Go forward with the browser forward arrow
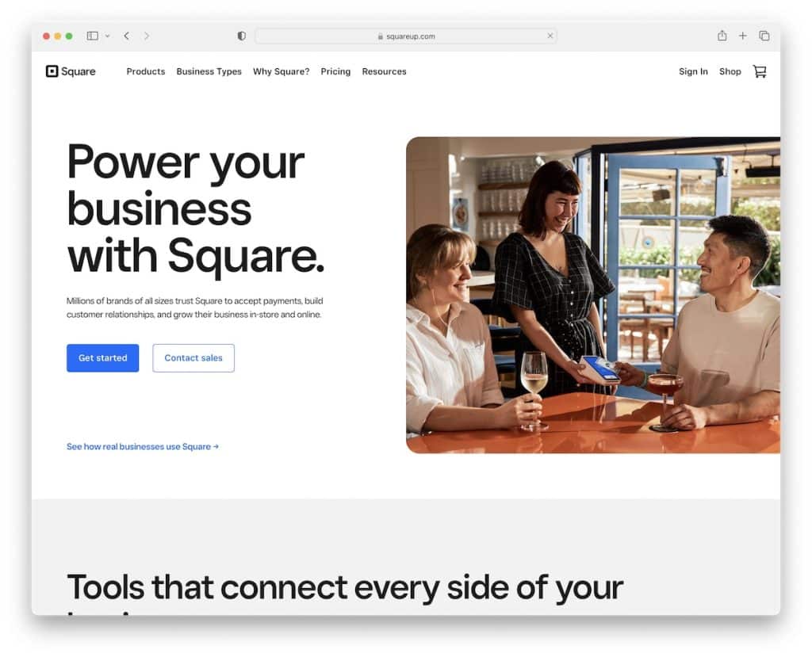The height and width of the screenshot is (657, 812). point(147,36)
